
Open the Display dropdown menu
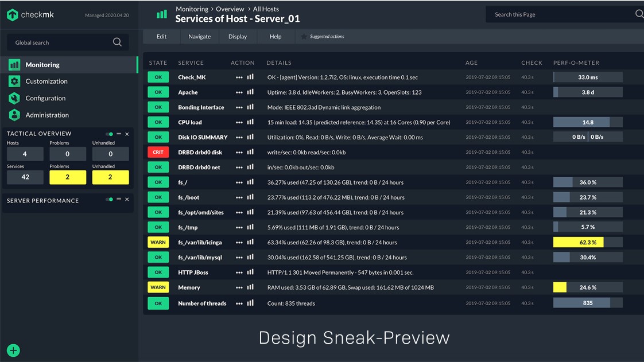pos(238,37)
